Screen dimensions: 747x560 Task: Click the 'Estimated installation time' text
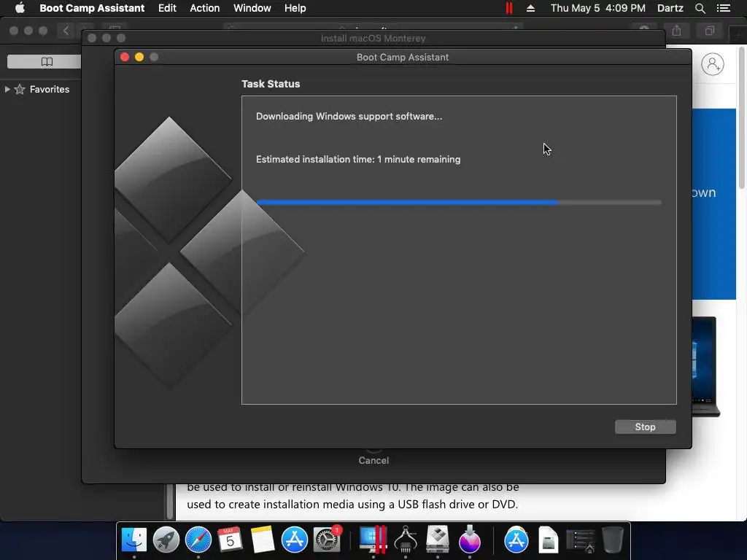358,159
